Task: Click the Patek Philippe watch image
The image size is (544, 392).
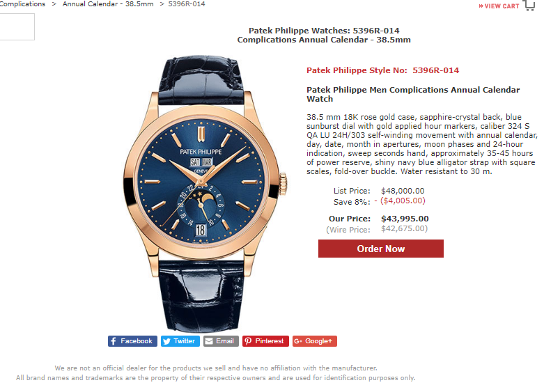Action: pos(205,194)
